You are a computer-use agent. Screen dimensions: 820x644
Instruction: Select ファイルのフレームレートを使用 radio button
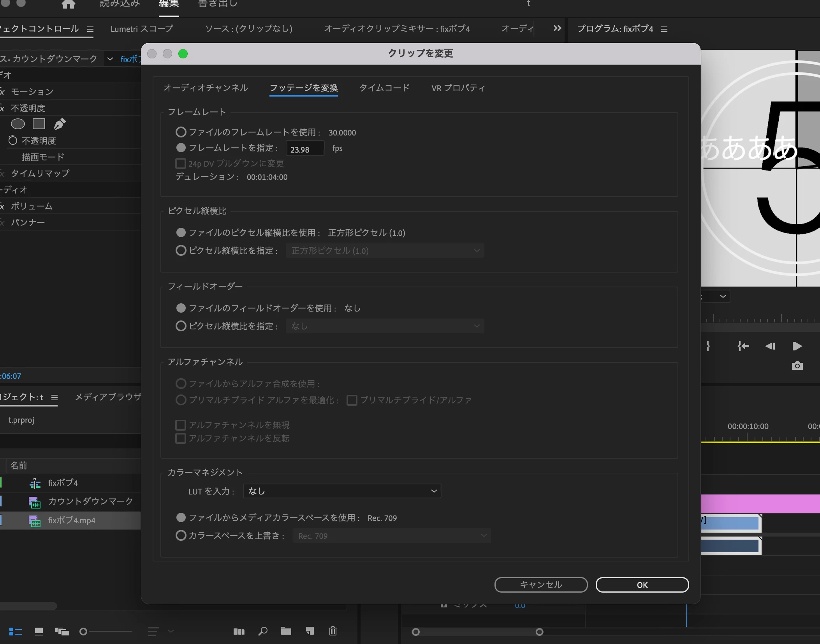(181, 132)
